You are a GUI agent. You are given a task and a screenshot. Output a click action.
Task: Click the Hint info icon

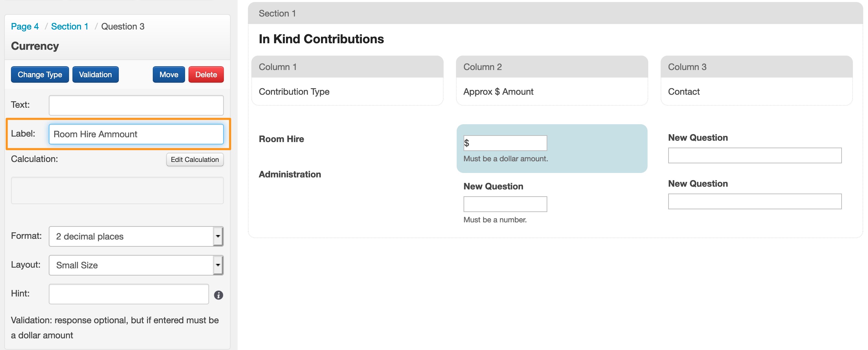[218, 295]
